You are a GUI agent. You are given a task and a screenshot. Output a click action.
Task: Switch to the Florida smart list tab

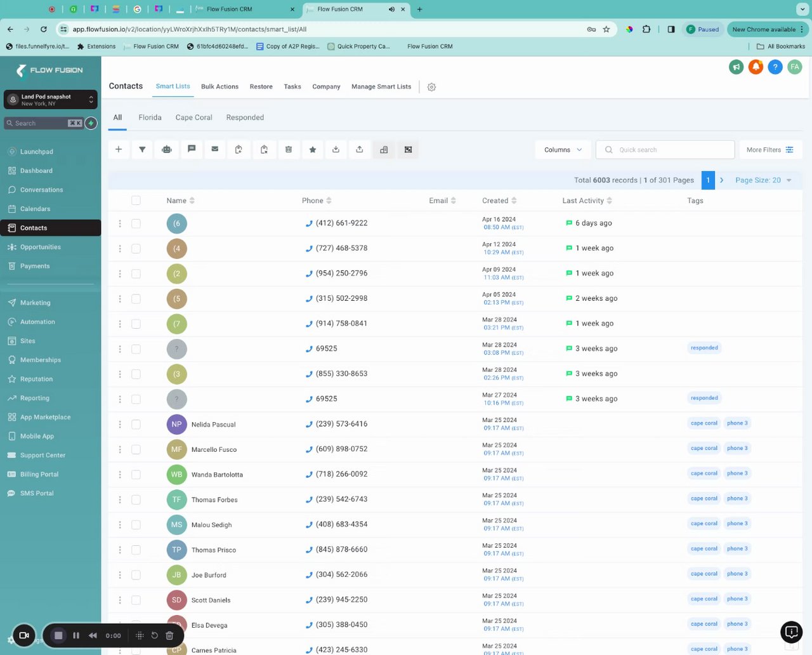150,117
